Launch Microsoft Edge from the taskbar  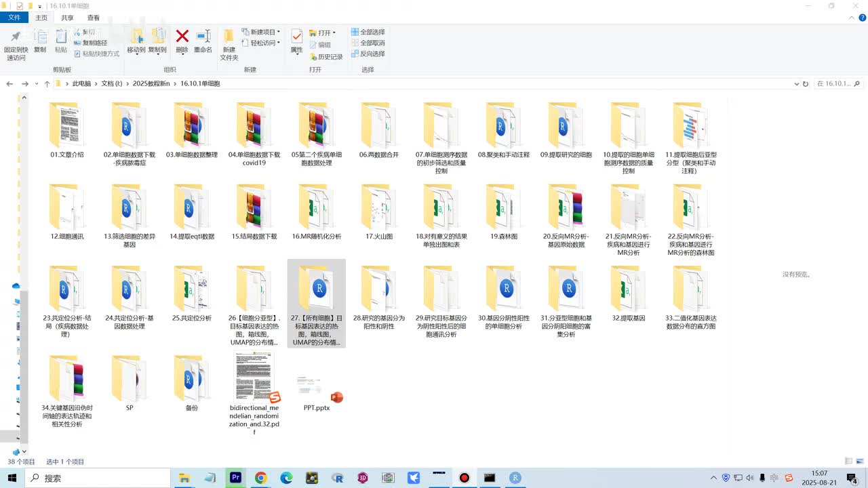tap(286, 478)
